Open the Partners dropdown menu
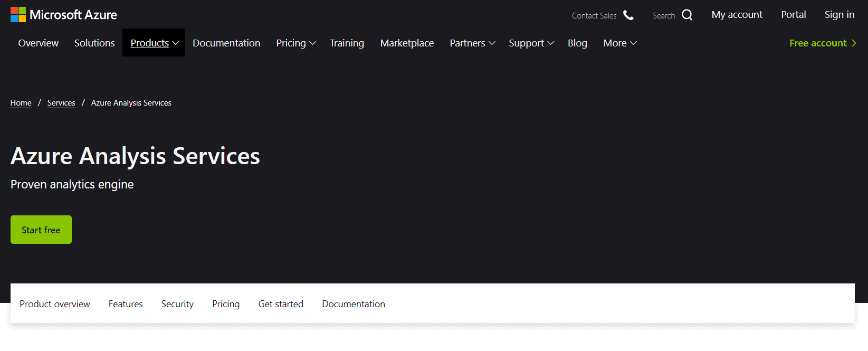 pyautogui.click(x=472, y=43)
